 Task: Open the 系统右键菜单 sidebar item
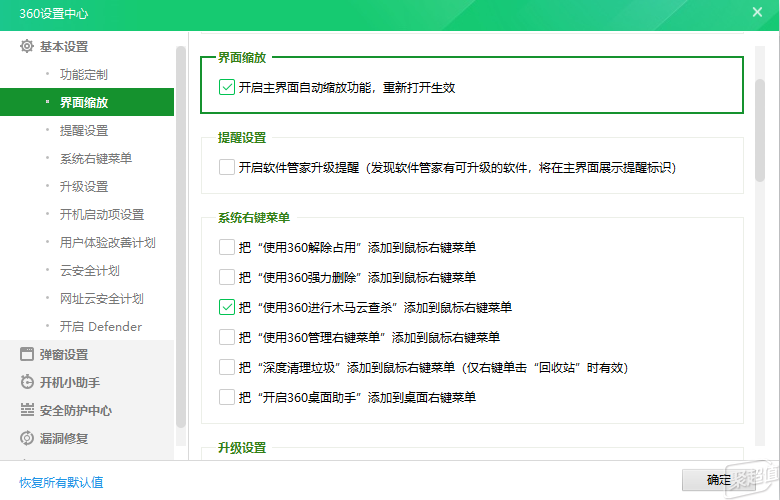click(96, 159)
